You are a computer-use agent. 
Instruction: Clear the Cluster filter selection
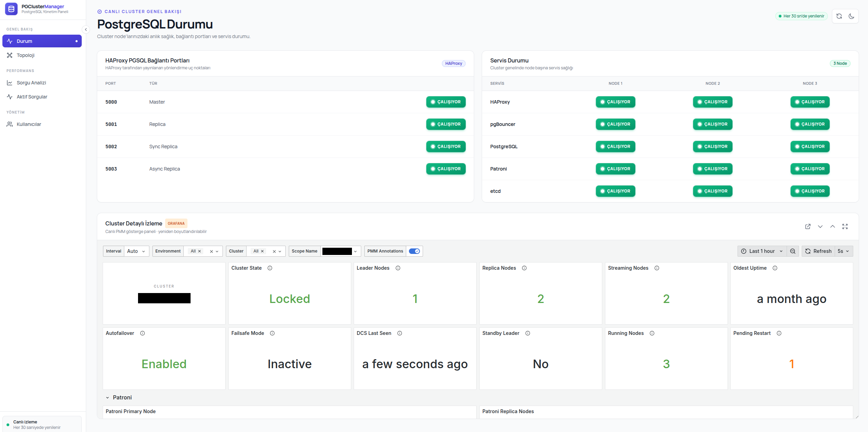click(x=274, y=252)
